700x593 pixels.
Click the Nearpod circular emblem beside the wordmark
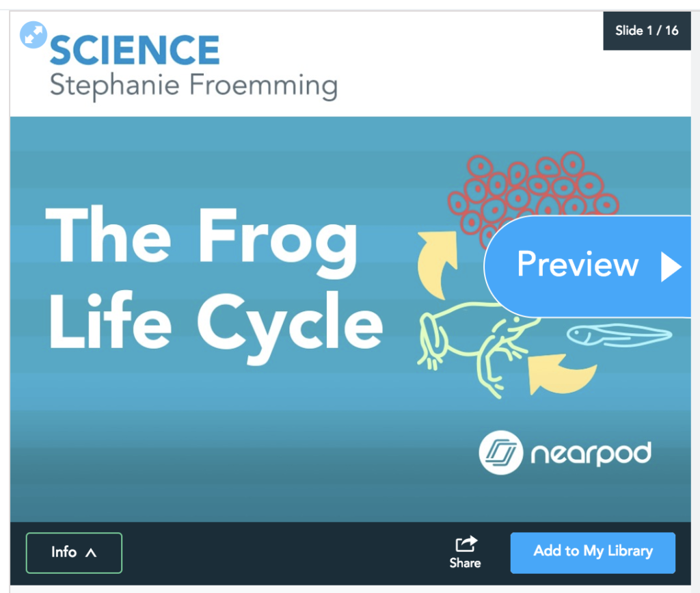(501, 451)
